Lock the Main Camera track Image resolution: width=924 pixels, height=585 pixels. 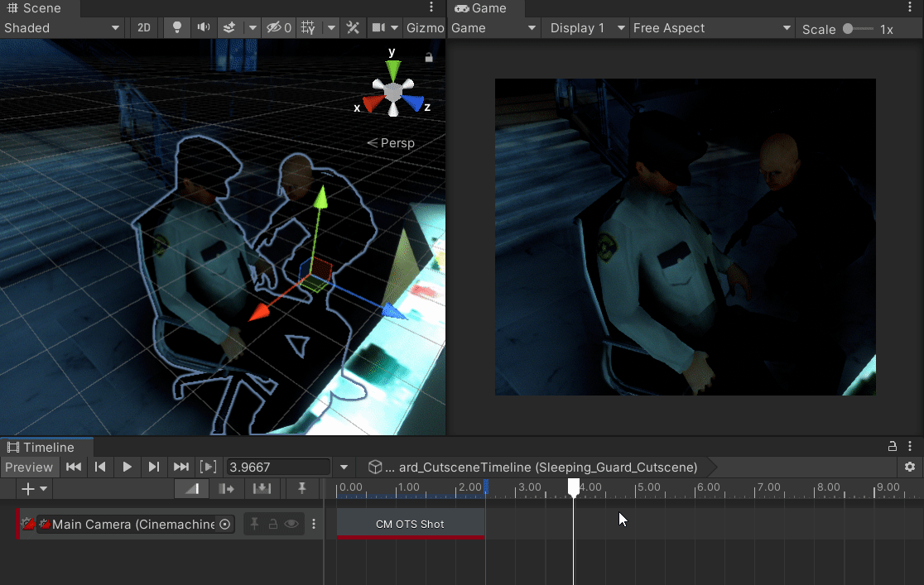pyautogui.click(x=273, y=524)
